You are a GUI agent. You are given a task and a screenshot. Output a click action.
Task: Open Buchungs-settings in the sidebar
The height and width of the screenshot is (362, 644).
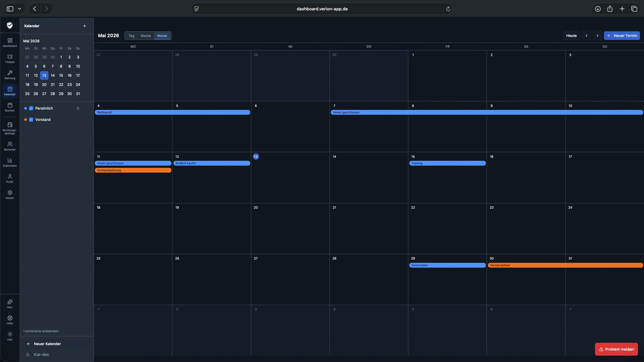pyautogui.click(x=10, y=128)
